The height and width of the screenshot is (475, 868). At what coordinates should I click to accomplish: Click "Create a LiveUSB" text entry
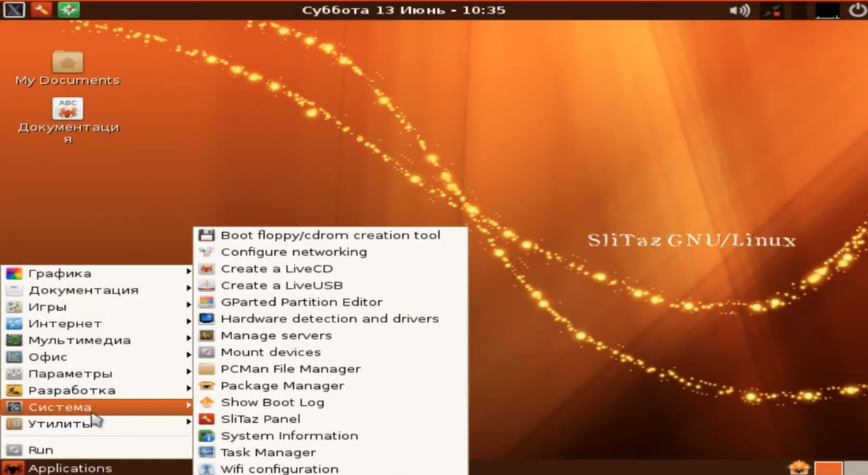[x=282, y=285]
